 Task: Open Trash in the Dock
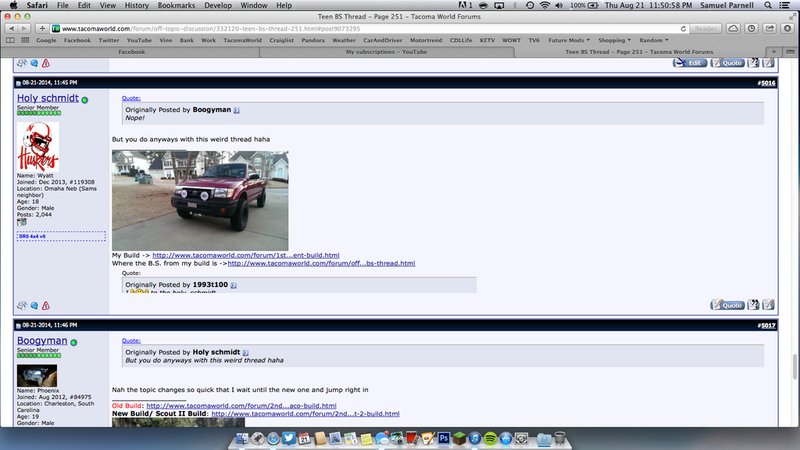pyautogui.click(x=560, y=438)
